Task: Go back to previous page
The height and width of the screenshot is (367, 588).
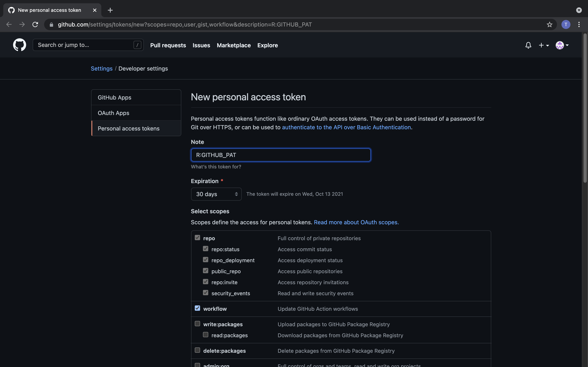Action: [x=9, y=24]
